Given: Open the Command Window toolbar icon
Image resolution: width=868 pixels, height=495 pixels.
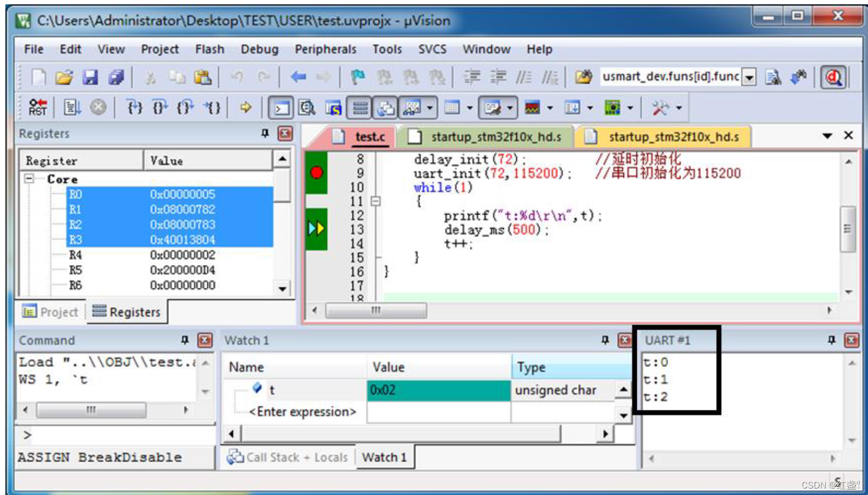Looking at the screenshot, I should click(x=282, y=108).
